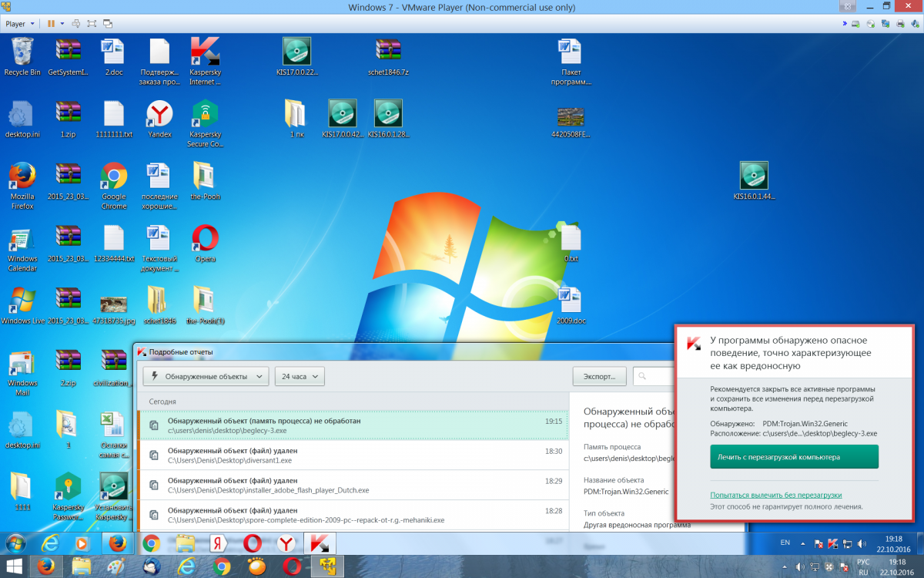Select Kaspersky Secure Connection desktop icon
The image size is (924, 578).
pos(205,123)
